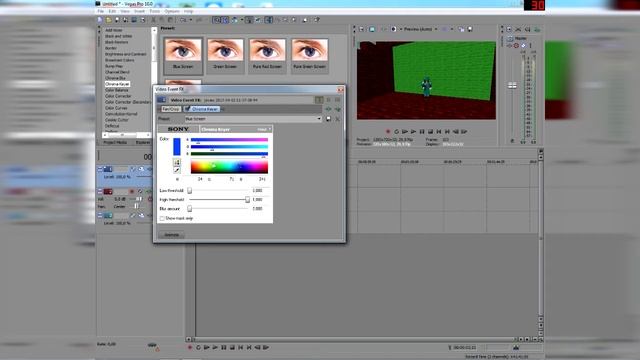Viewport: 640px width, 360px height.
Task: Select Broadcast Colors in effects list
Action: 119,60
